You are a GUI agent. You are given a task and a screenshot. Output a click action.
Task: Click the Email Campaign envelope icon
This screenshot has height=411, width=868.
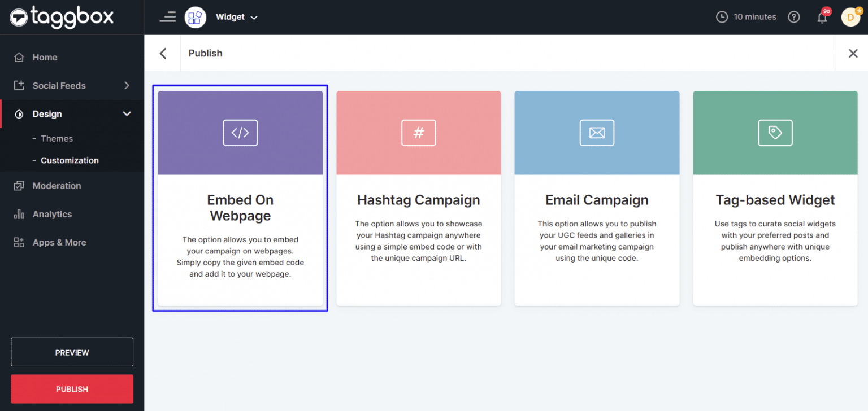[x=597, y=133]
